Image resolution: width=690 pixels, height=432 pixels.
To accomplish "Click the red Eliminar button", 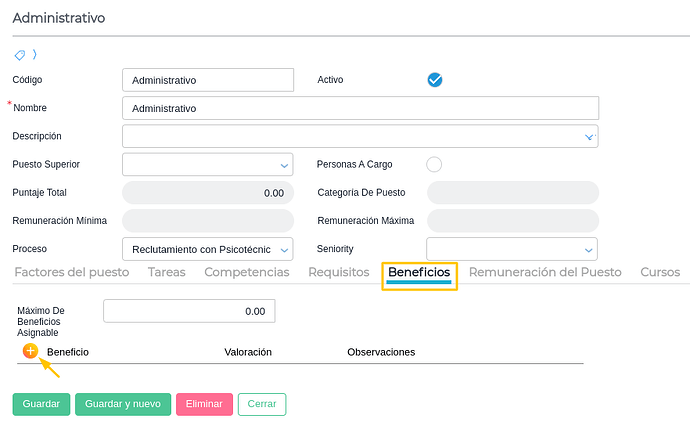I will pyautogui.click(x=204, y=404).
